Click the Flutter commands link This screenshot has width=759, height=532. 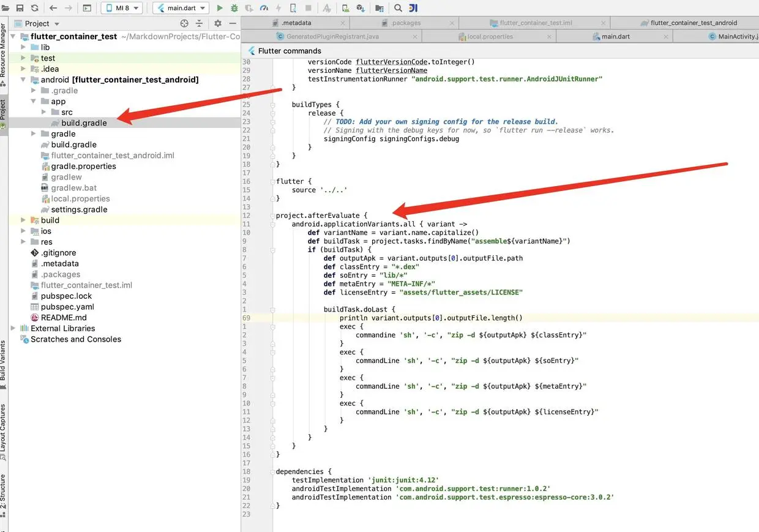290,51
